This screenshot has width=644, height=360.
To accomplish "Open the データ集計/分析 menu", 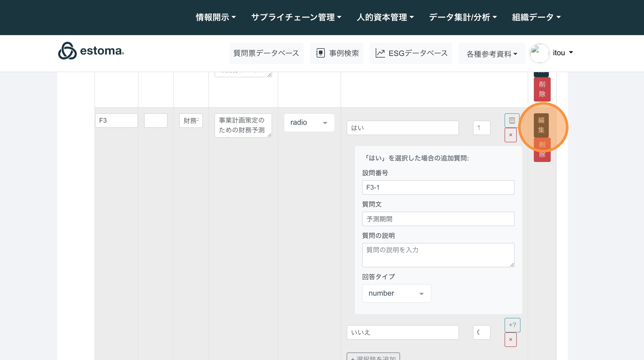I will 463,17.
